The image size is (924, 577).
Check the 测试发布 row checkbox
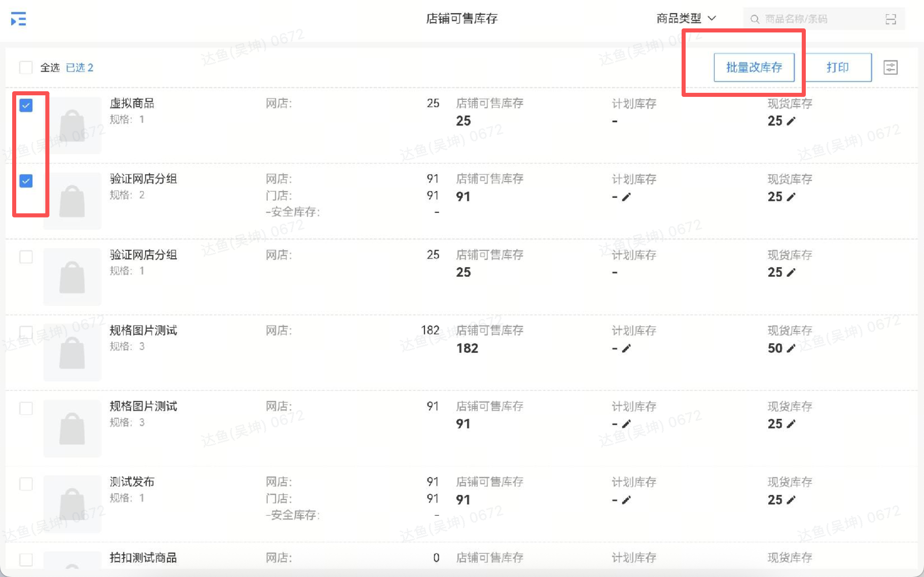pos(26,484)
